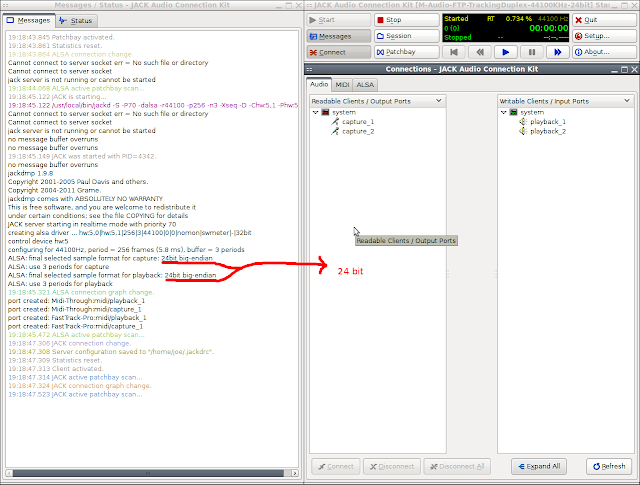Rewind transport to start
The width and height of the screenshot is (640, 485).
(x=453, y=52)
